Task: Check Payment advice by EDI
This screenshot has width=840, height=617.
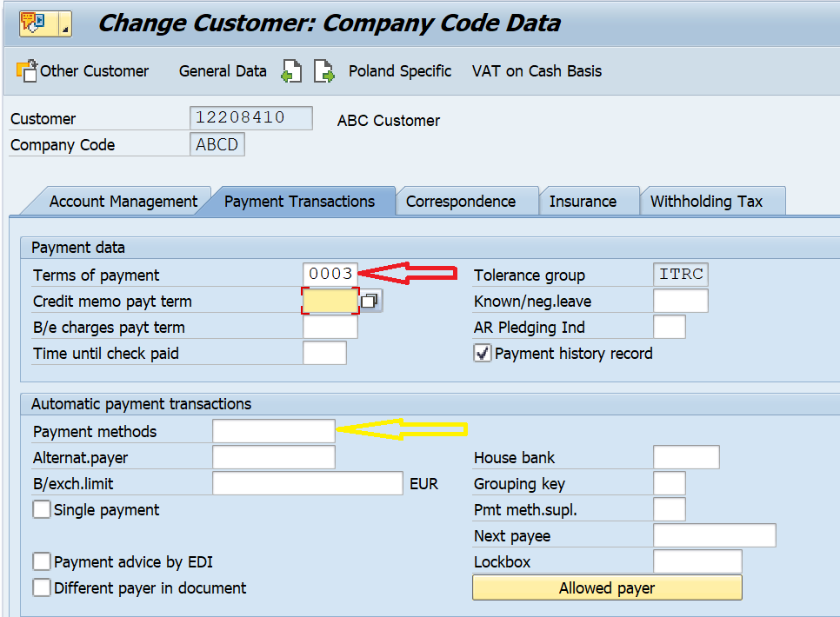Action: (42, 561)
